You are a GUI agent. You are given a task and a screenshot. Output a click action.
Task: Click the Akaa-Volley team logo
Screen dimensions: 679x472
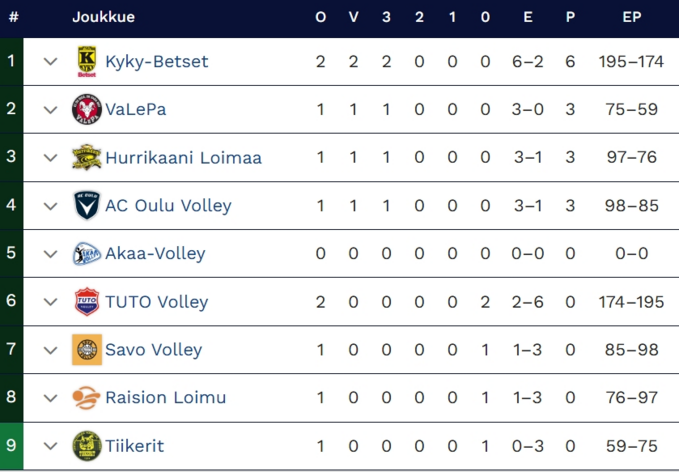[x=87, y=254]
